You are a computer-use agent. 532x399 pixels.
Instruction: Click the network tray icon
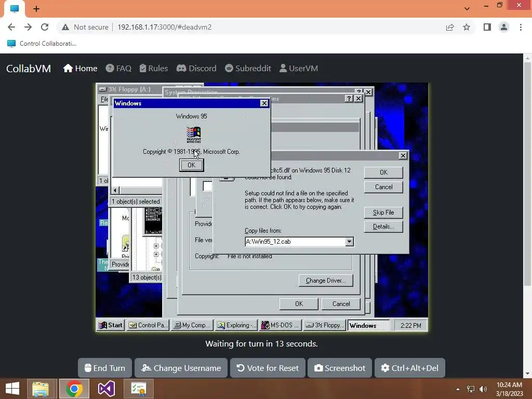(x=471, y=389)
